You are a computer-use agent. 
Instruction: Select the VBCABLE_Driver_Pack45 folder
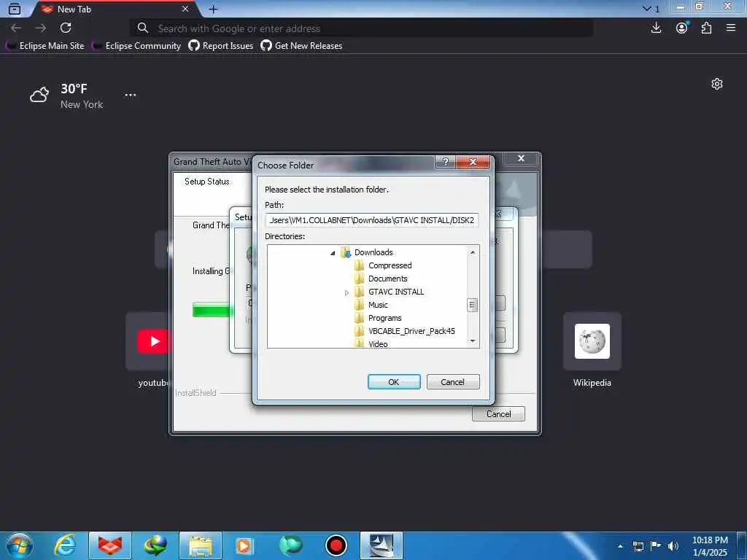(411, 331)
